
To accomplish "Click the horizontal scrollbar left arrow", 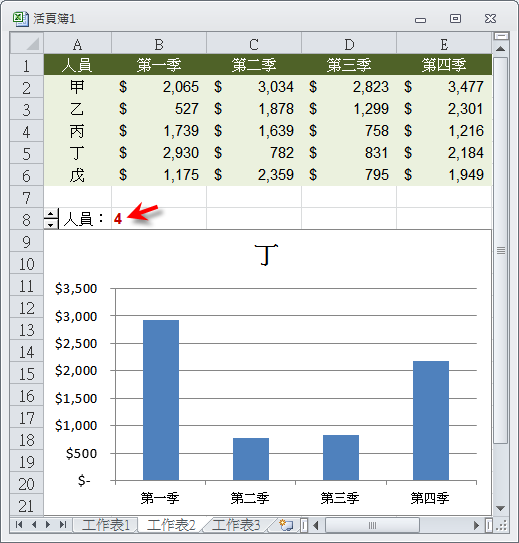I will point(316,526).
